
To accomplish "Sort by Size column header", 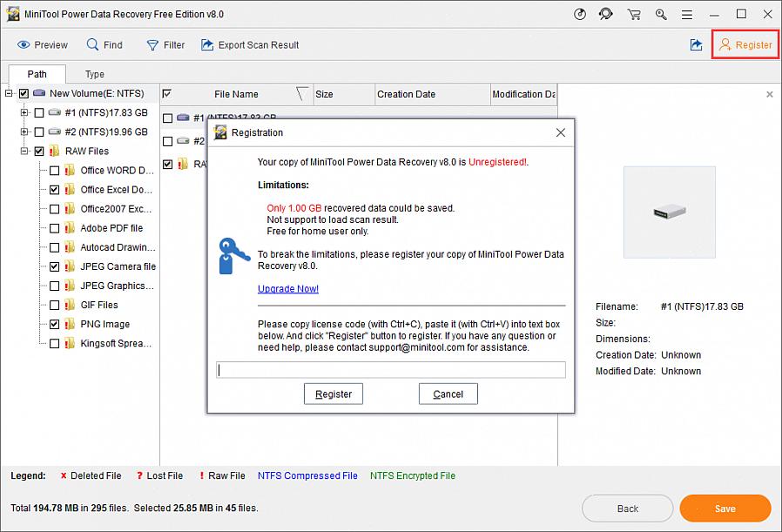I will tap(343, 94).
